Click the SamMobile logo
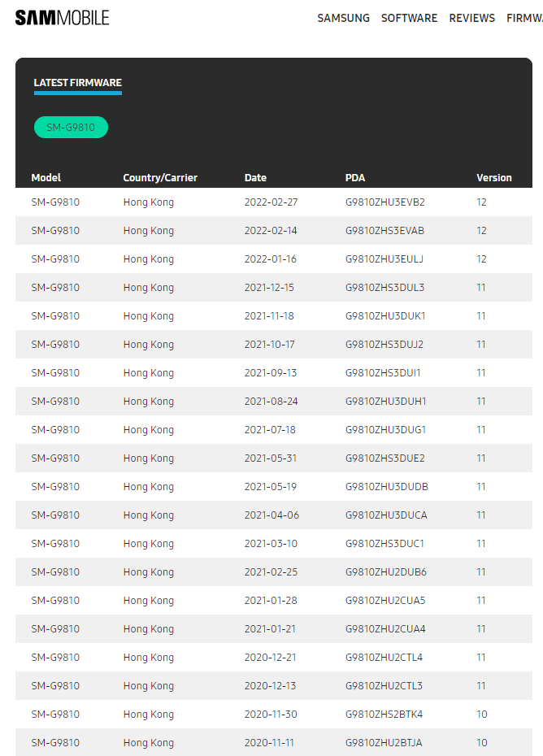Screen dimensions: 543x756 point(63,18)
